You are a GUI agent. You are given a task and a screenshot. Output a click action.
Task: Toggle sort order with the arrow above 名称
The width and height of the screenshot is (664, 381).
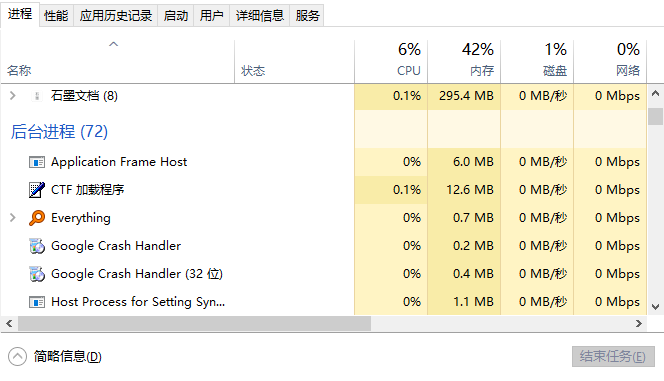(113, 44)
